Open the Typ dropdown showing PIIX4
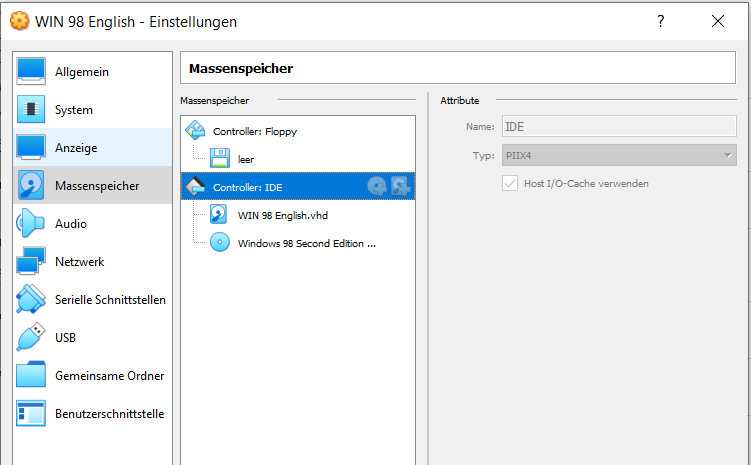751x465 pixels. (x=619, y=156)
